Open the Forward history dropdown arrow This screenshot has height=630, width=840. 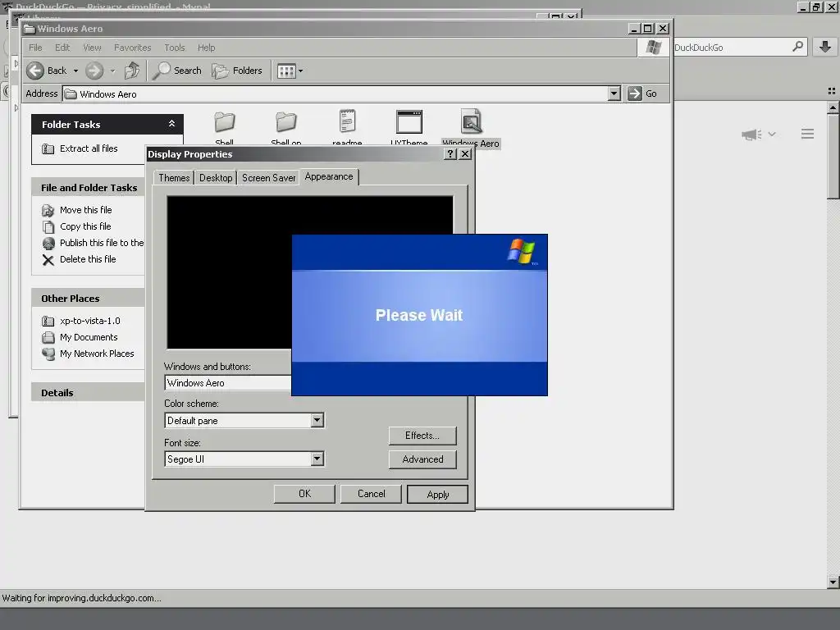pyautogui.click(x=112, y=71)
